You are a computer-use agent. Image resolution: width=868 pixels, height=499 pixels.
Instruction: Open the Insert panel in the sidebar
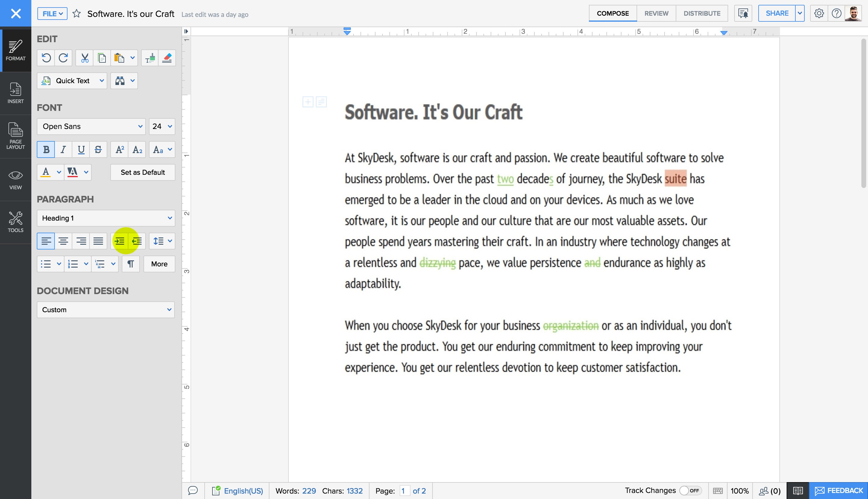[x=15, y=93]
